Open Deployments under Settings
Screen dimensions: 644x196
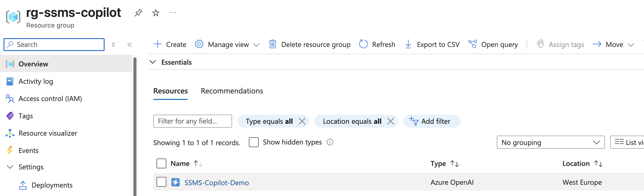[x=52, y=185]
